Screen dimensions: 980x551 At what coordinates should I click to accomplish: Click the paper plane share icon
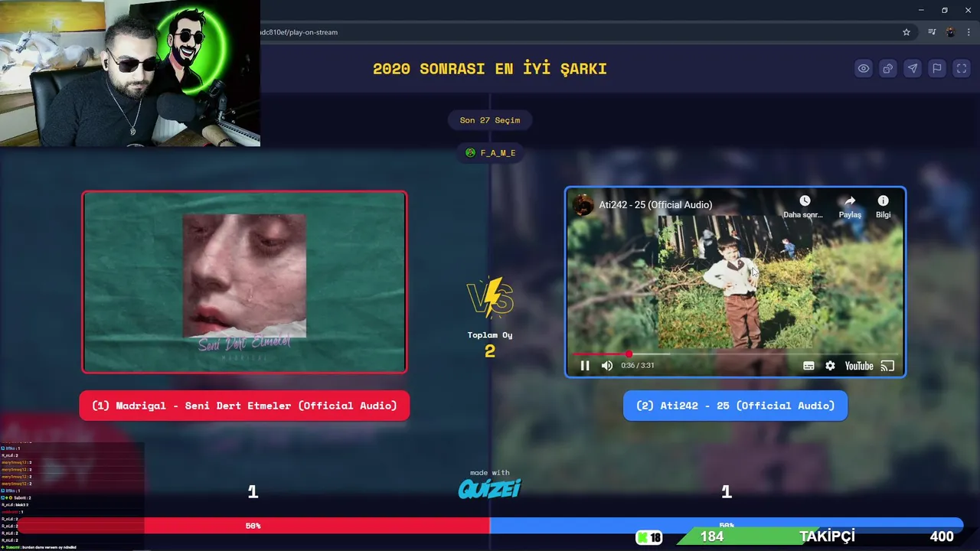[913, 68]
